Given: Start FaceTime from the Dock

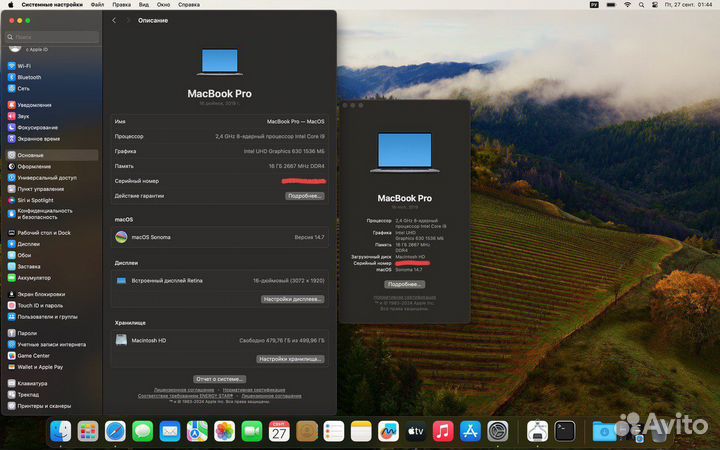Looking at the screenshot, I should coord(252,431).
